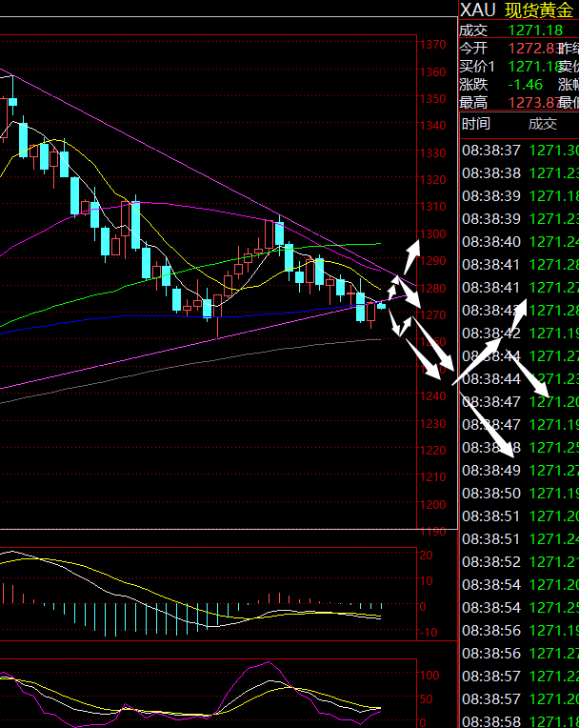The height and width of the screenshot is (728, 579).
Task: Click the 今开 open price label
Action: click(473, 49)
